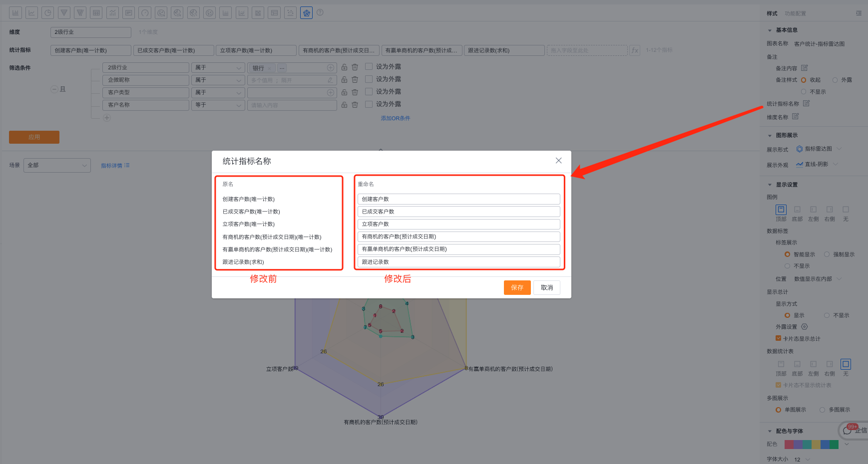Edit 维度名称 in style panel

(x=795, y=117)
